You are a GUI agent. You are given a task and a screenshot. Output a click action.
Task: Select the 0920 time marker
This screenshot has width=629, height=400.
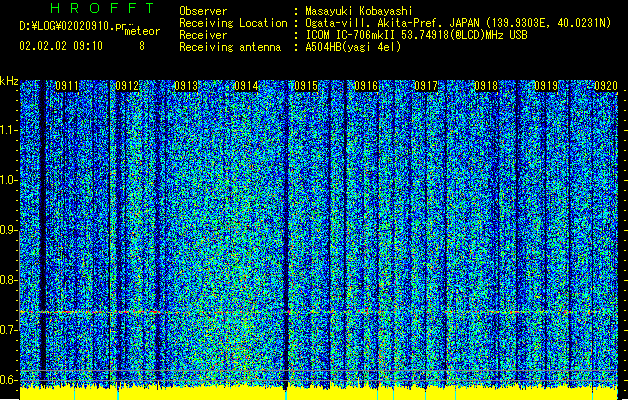pos(606,86)
